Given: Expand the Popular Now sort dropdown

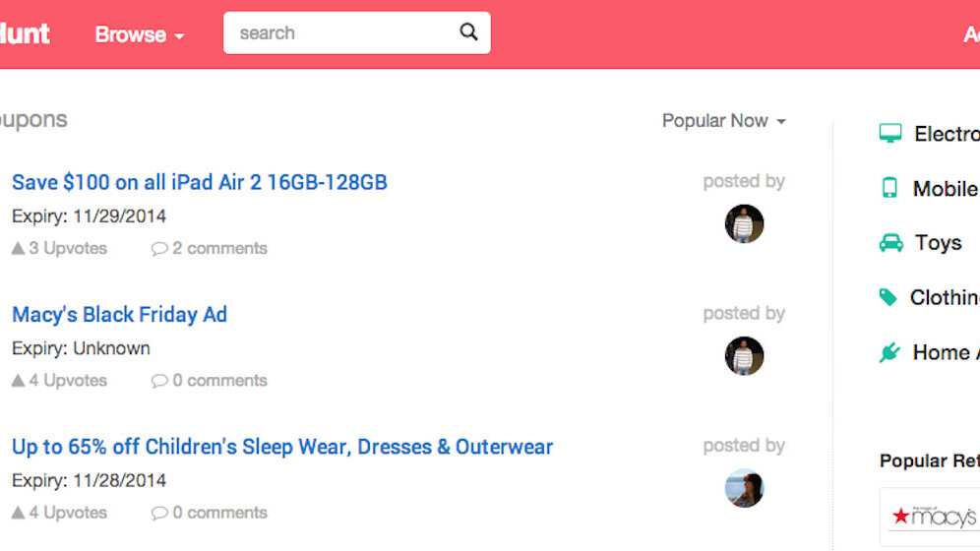Looking at the screenshot, I should click(x=724, y=121).
